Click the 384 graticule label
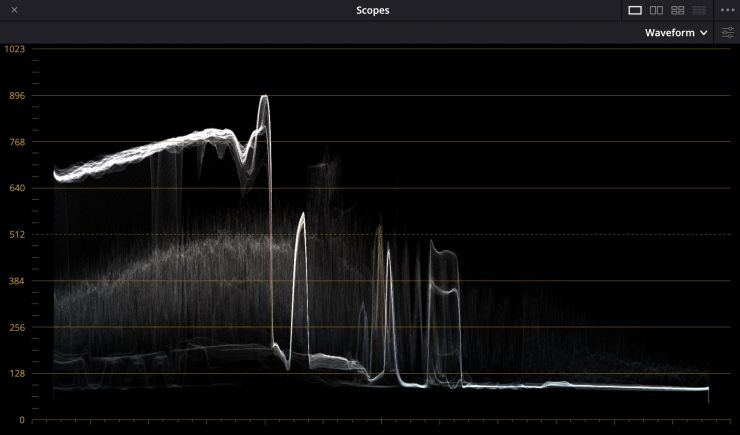The height and width of the screenshot is (435, 740). tap(16, 281)
